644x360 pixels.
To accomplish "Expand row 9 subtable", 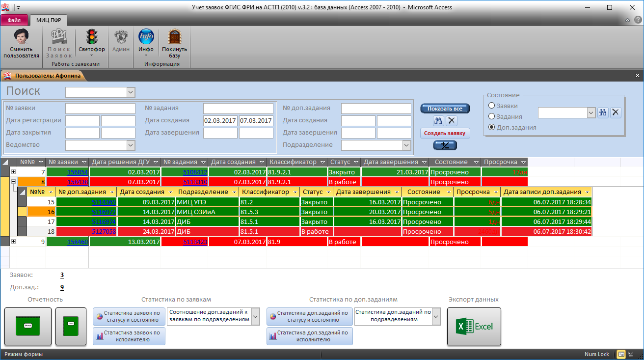I will pyautogui.click(x=13, y=242).
